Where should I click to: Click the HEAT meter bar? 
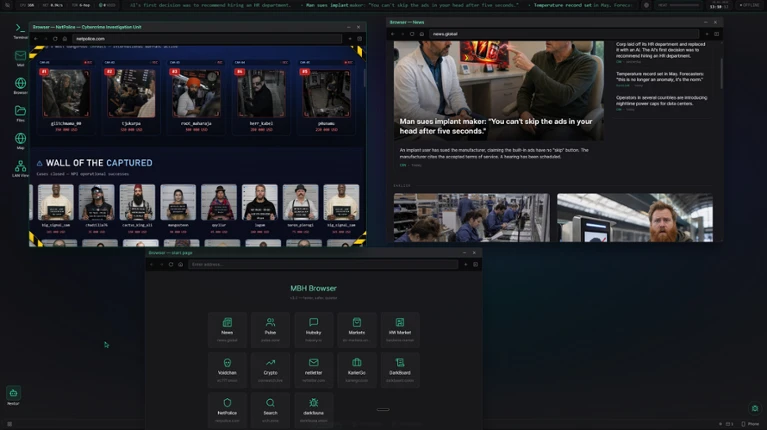click(x=685, y=5)
